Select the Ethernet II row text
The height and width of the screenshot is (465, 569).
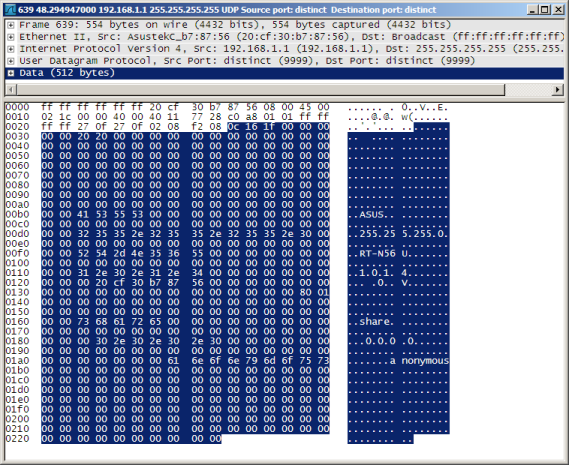pos(291,37)
